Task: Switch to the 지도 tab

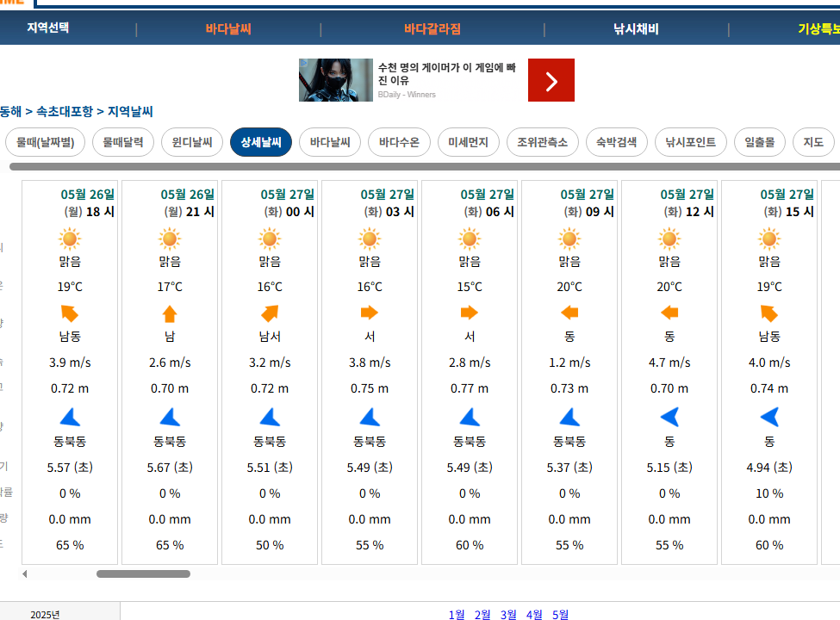Action: coord(812,142)
